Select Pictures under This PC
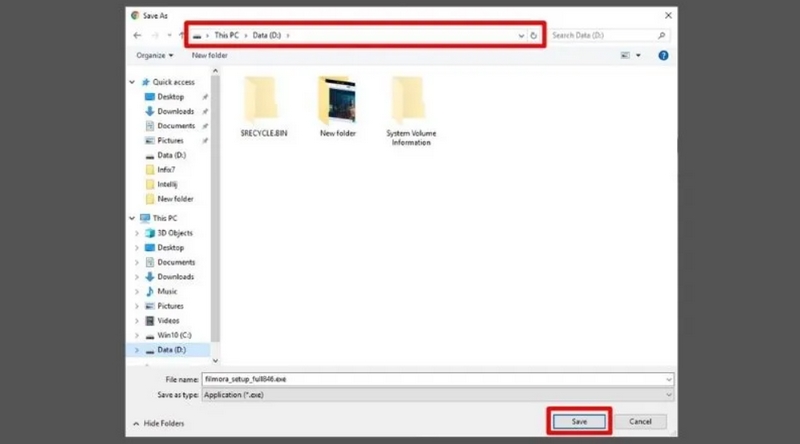Screen dimensions: 800x444 pos(170,306)
